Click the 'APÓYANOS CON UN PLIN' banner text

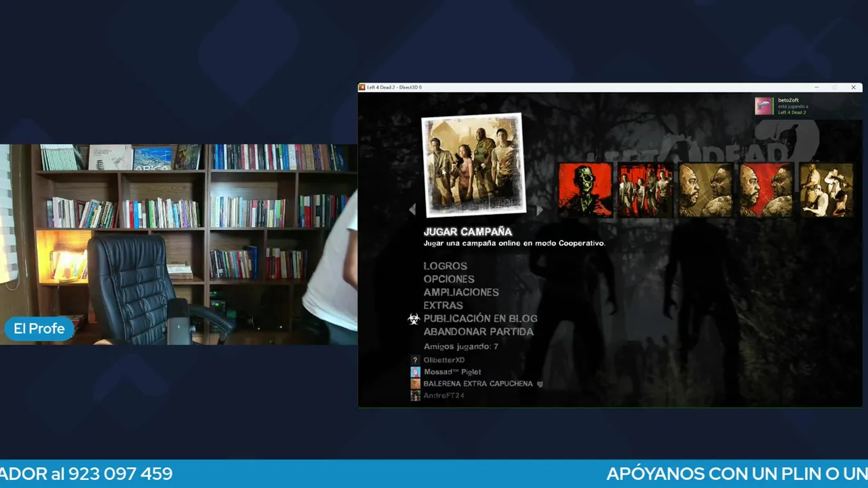pos(737,474)
